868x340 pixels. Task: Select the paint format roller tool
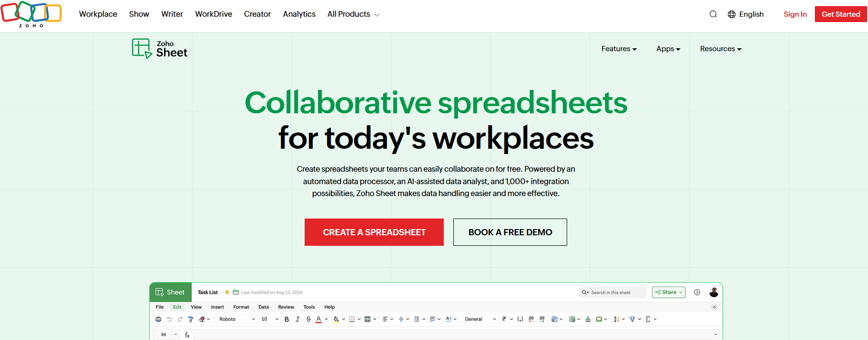[x=191, y=319]
